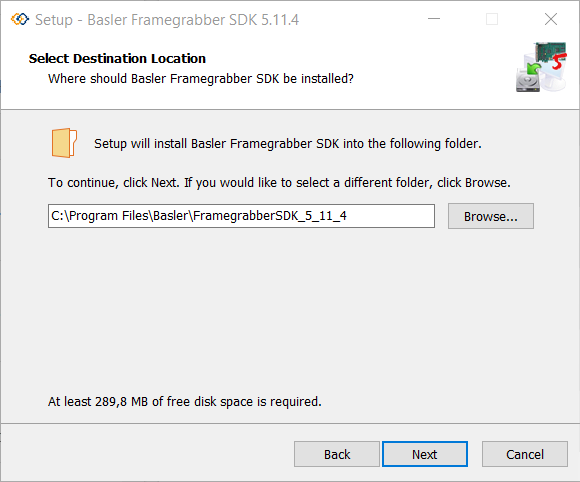Cancel the Framegrabber SDK installation
580x482 pixels.
click(525, 454)
